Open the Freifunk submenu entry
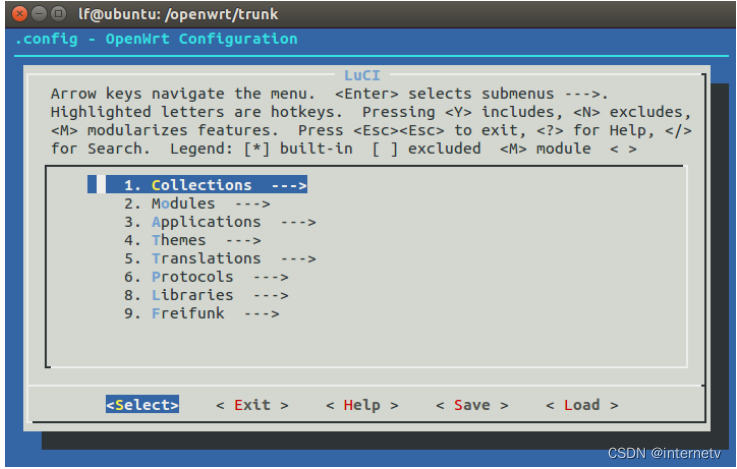Image resolution: width=737 pixels, height=469 pixels. coord(202,313)
